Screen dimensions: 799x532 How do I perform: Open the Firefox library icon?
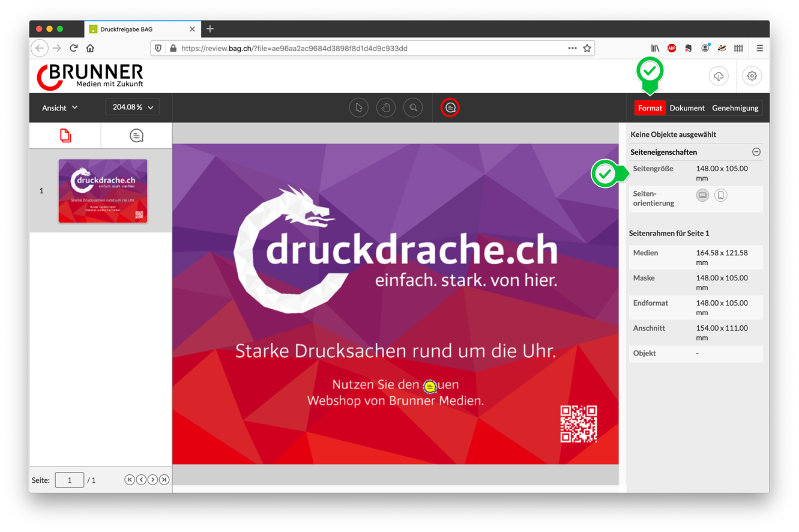click(x=655, y=48)
